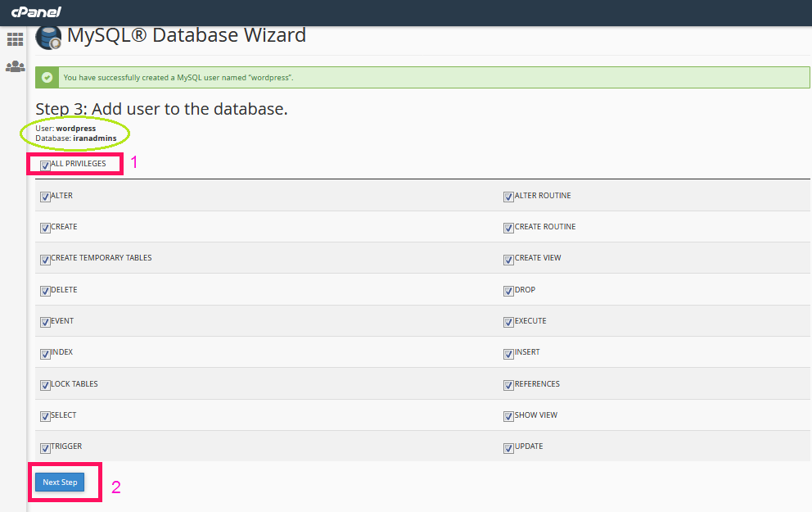The height and width of the screenshot is (512, 812).
Task: Uncheck the ALTER privilege
Action: [x=45, y=197]
